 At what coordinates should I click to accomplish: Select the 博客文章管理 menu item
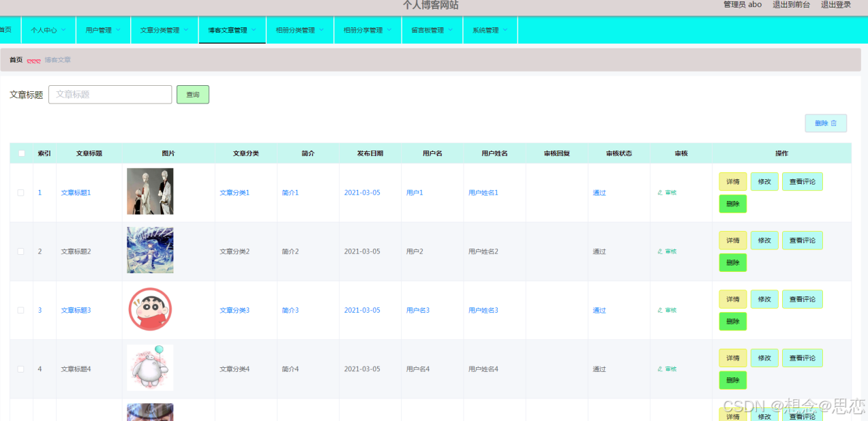tap(233, 30)
